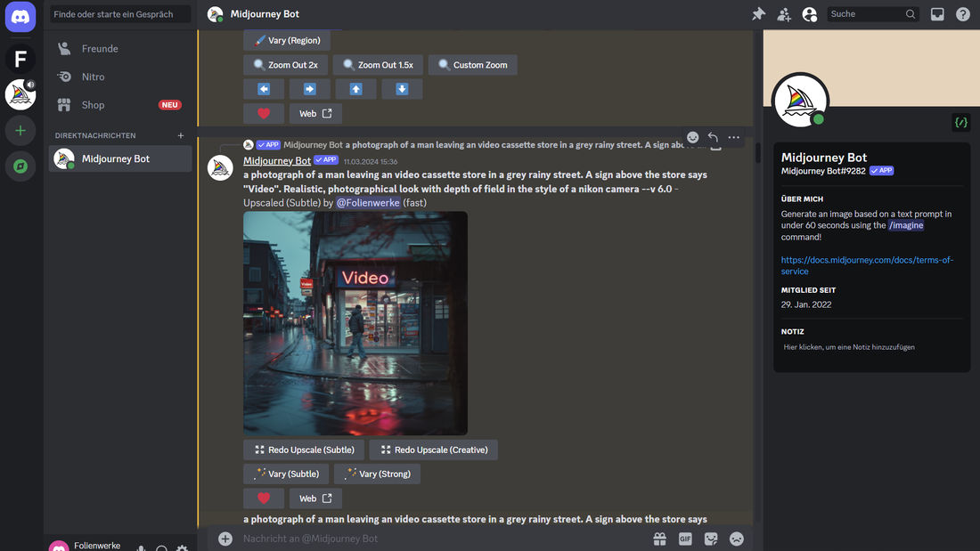This screenshot has height=551, width=980.
Task: Open the F server icon
Action: coord(20,59)
